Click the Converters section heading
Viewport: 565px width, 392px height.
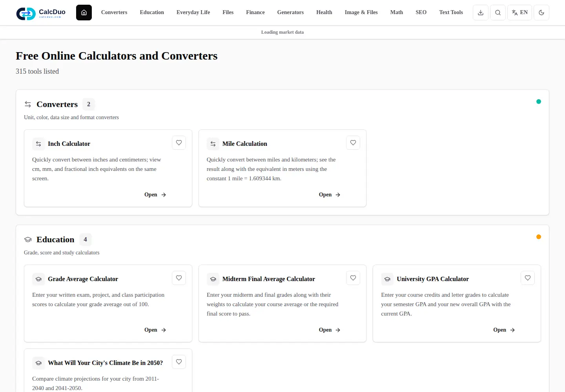coord(57,104)
